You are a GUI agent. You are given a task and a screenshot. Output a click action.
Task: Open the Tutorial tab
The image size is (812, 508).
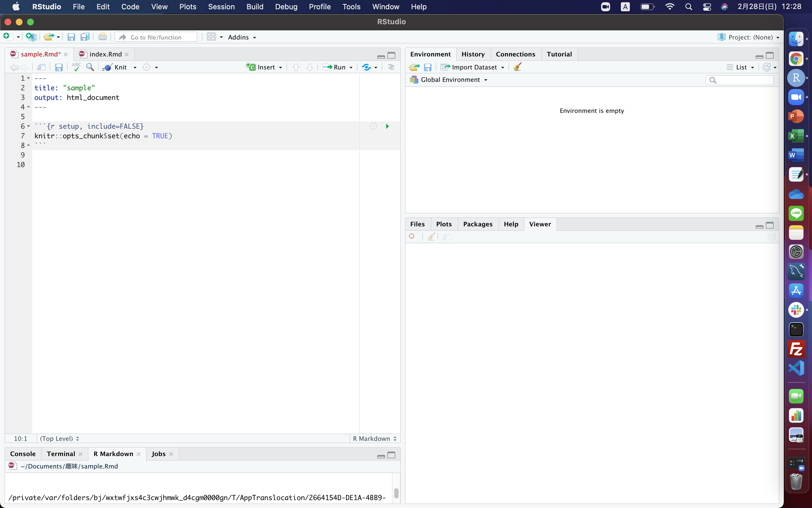click(x=559, y=54)
